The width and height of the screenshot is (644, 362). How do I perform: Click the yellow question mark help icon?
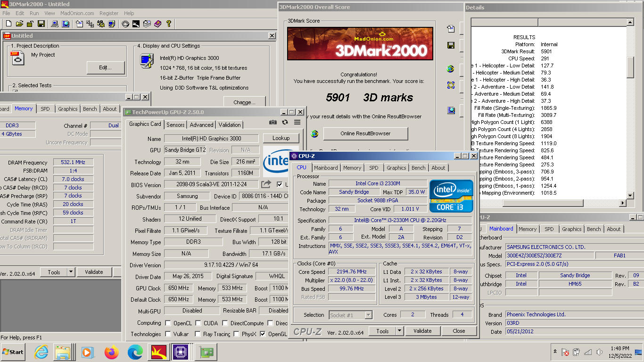pyautogui.click(x=168, y=24)
